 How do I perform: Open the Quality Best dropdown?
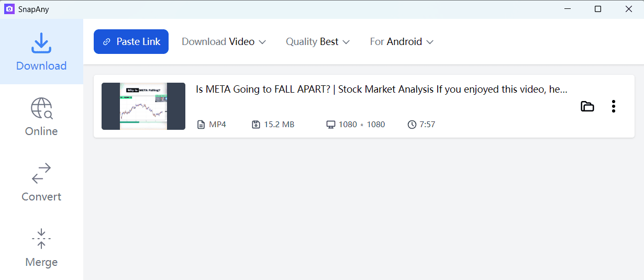click(x=317, y=41)
